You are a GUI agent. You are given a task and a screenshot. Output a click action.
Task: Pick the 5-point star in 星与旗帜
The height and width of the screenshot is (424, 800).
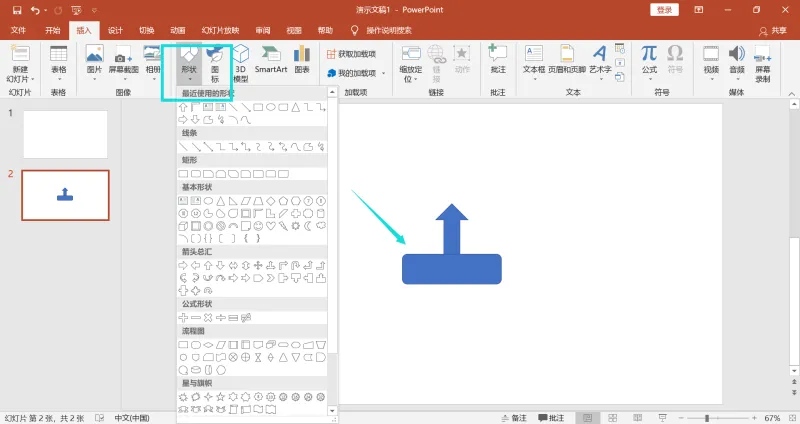click(x=220, y=396)
